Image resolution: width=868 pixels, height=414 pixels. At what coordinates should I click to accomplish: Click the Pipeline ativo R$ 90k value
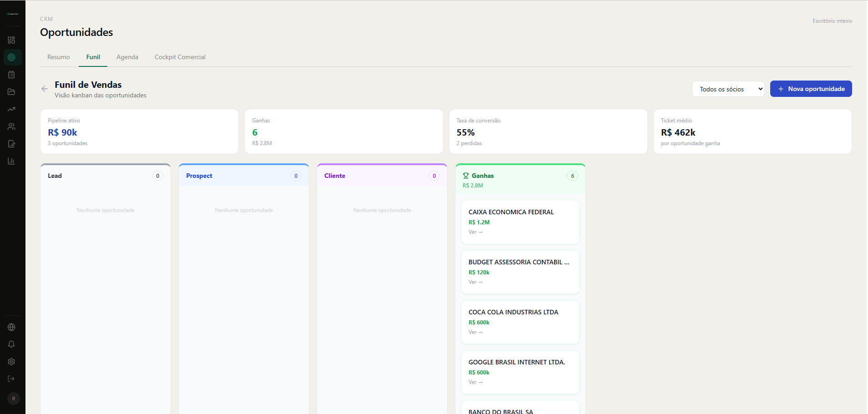click(62, 132)
